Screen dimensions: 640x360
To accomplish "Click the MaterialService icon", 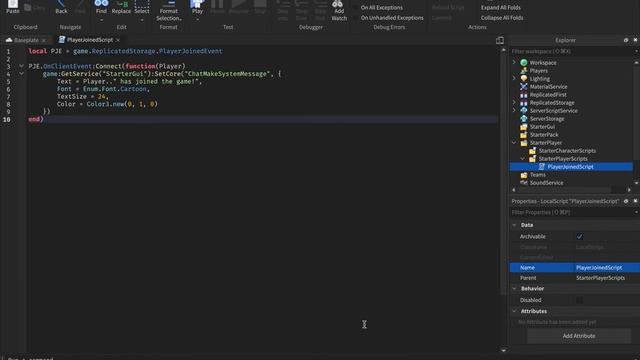I will (524, 87).
